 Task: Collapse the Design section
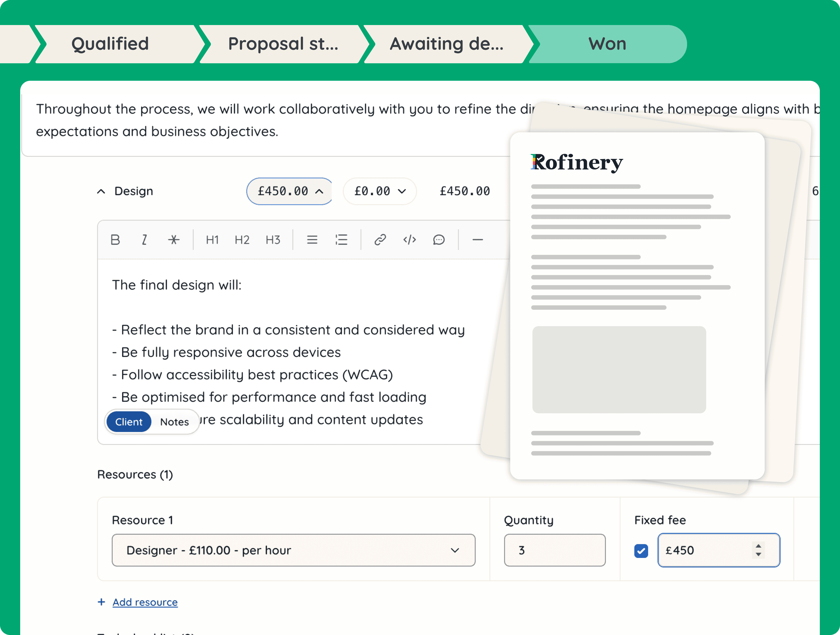point(101,191)
